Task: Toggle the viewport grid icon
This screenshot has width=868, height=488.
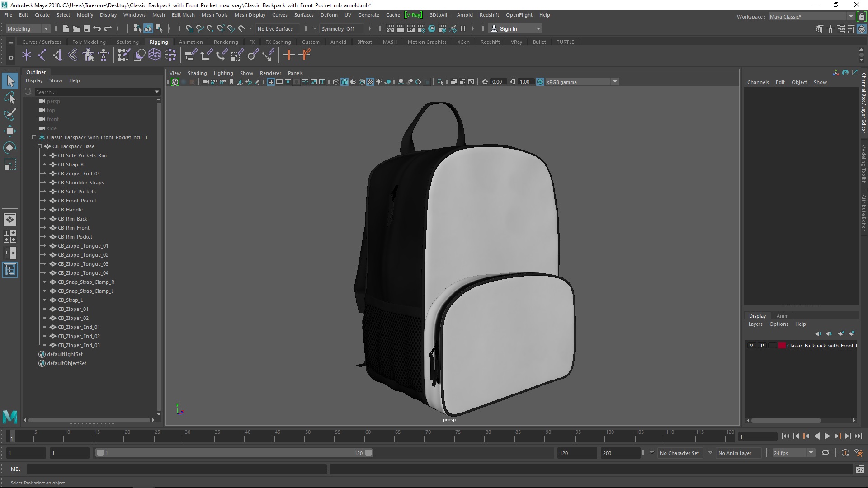Action: coord(270,82)
